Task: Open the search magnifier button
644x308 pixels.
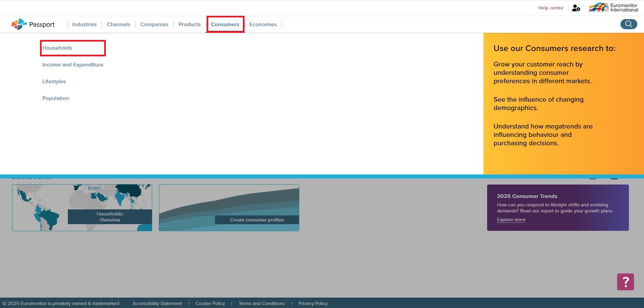Action: click(629, 24)
